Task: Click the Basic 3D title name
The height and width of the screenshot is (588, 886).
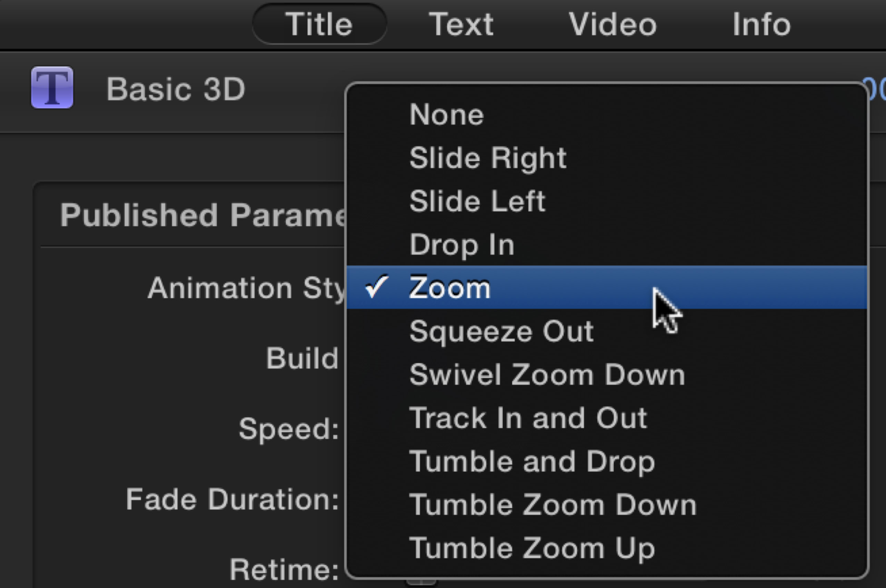Action: (176, 89)
